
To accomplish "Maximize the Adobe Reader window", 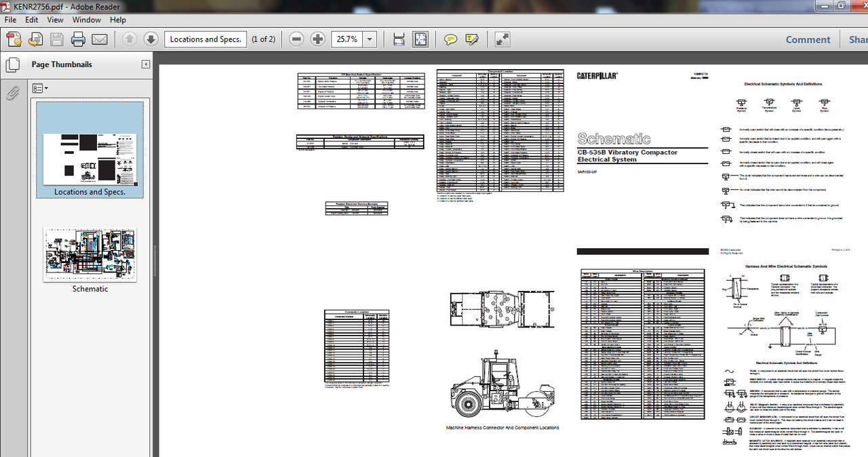I will [841, 5].
